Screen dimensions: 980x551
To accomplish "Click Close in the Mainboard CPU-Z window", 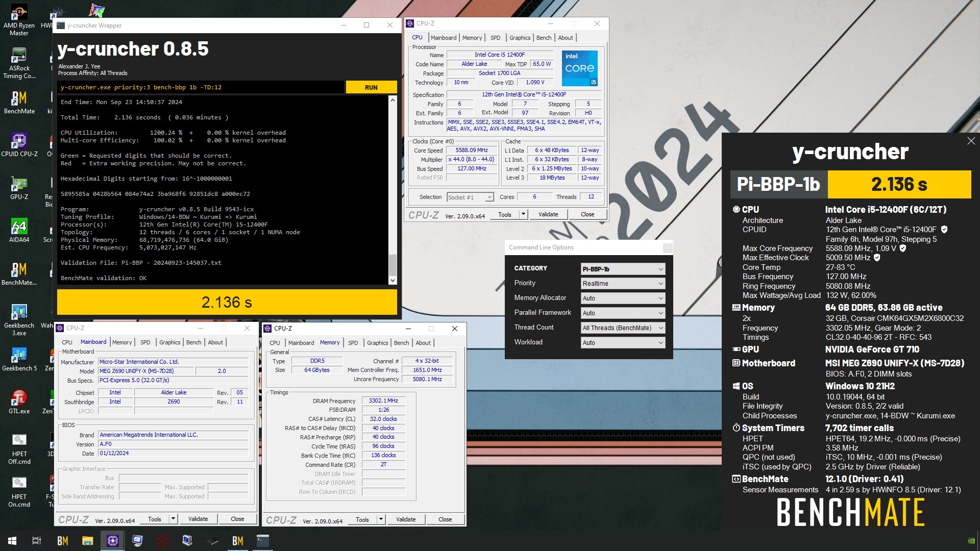I will (x=237, y=519).
